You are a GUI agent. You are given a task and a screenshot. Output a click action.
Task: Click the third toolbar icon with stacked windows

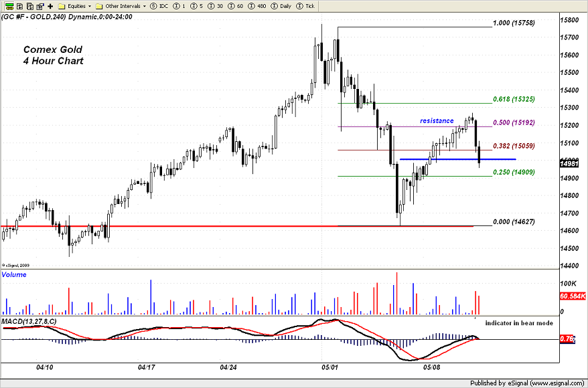(30, 6)
